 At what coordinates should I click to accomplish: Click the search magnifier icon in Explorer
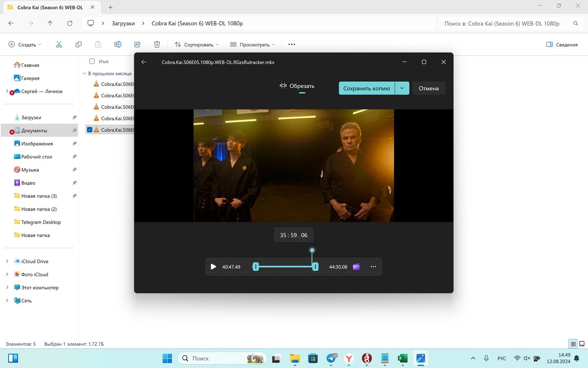coord(576,23)
